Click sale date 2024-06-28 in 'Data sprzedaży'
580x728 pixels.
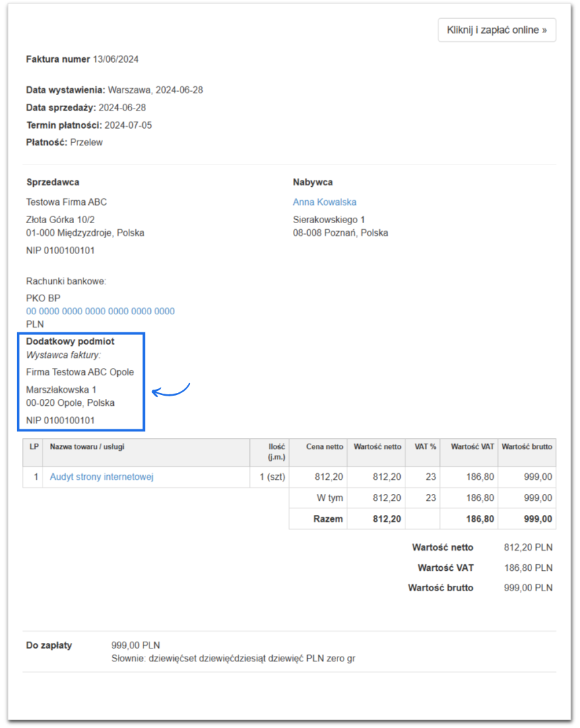click(x=122, y=108)
